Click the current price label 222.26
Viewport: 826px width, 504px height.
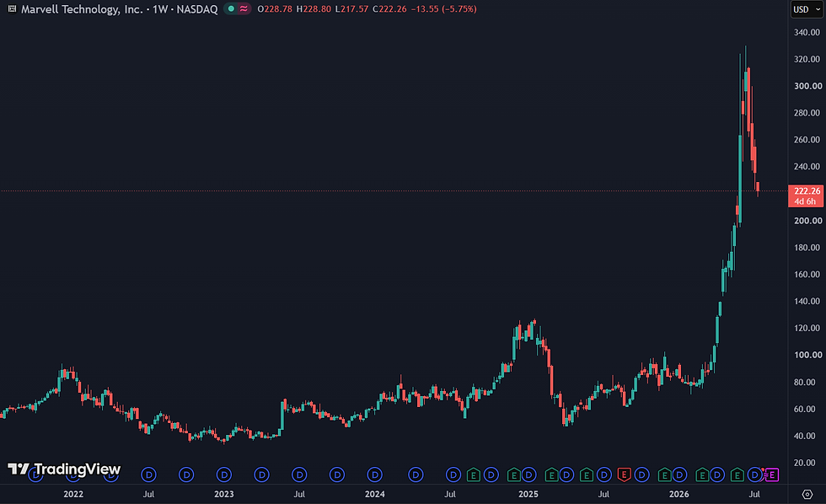807,190
